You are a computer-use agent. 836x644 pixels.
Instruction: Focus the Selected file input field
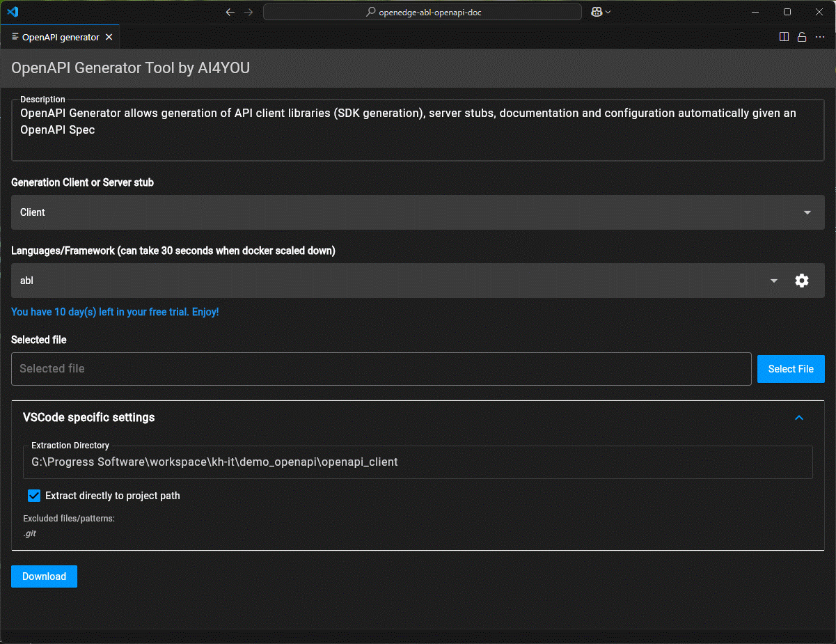(381, 368)
